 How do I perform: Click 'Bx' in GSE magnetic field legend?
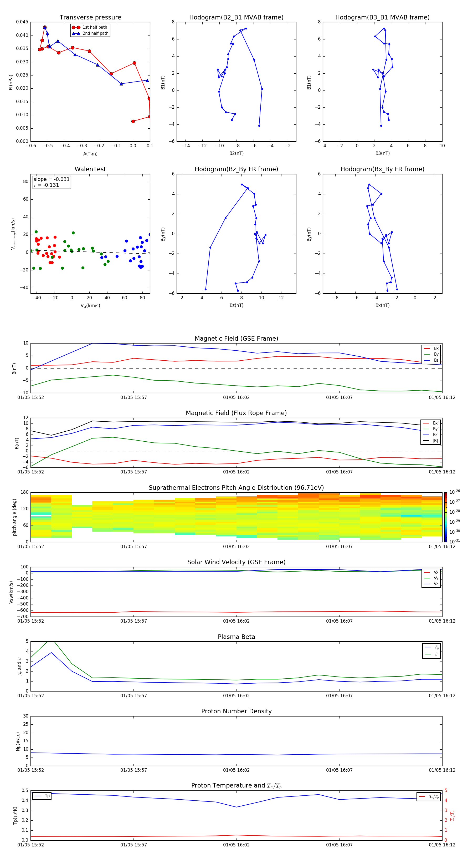[431, 349]
